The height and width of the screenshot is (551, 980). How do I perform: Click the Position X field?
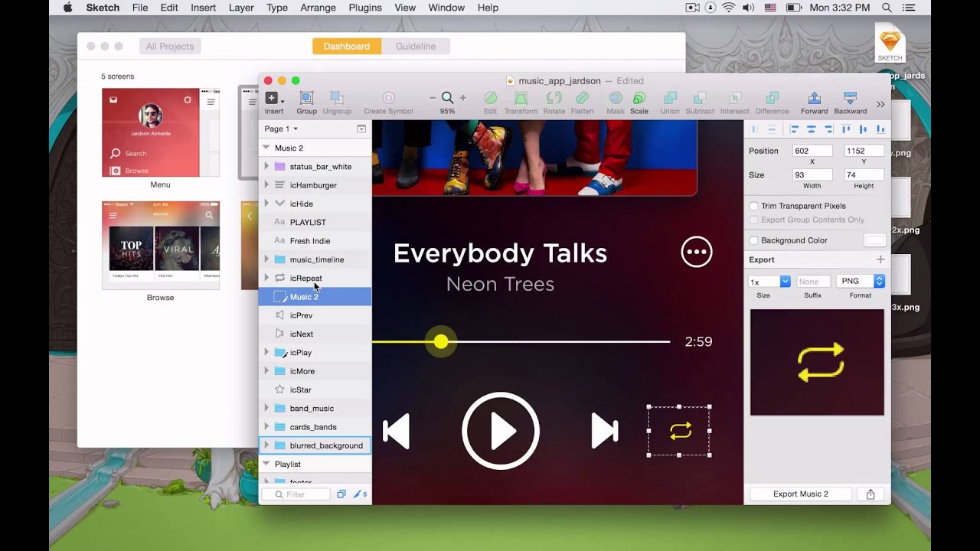812,151
